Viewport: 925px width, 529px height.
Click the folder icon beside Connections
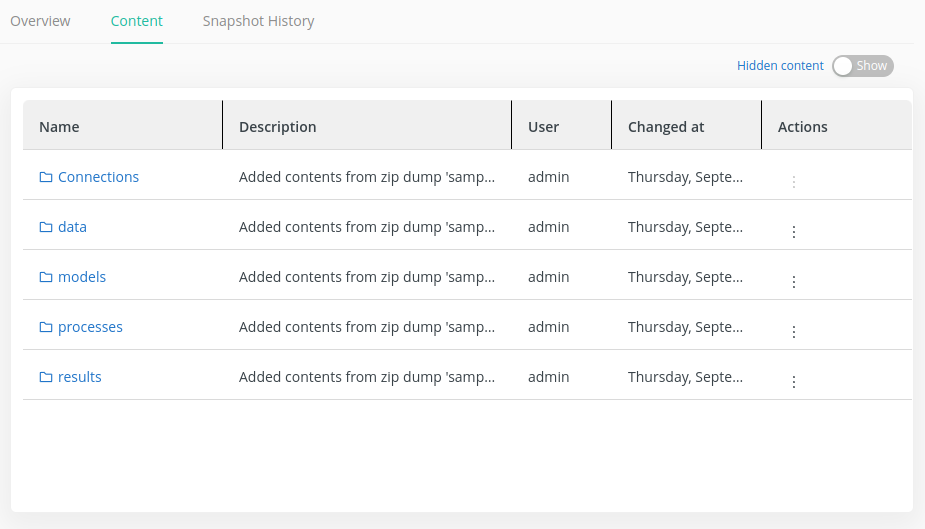click(45, 177)
